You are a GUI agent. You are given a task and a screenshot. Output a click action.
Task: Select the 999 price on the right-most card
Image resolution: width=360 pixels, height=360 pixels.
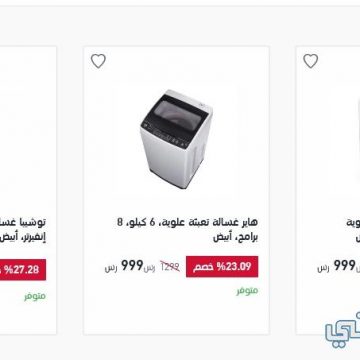(345, 266)
